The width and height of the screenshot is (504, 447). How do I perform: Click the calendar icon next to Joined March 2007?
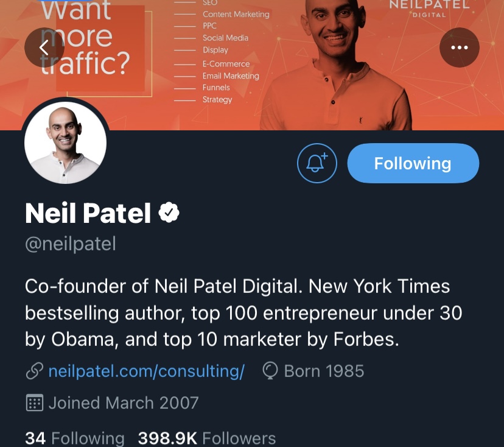click(35, 403)
